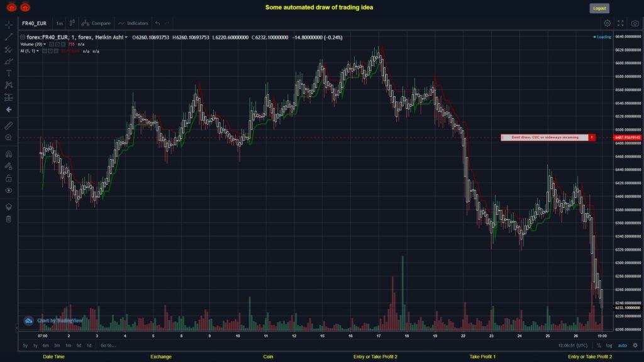Click the Take Profit 1 column header
This screenshot has width=644, height=362.
click(482, 357)
